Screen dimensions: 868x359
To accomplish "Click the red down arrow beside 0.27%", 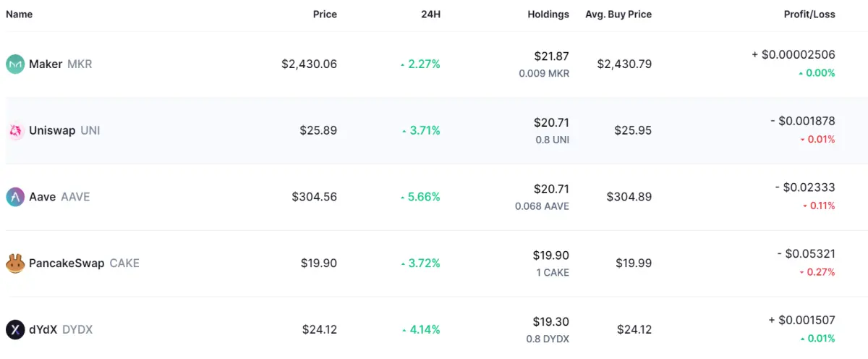I will [x=802, y=273].
